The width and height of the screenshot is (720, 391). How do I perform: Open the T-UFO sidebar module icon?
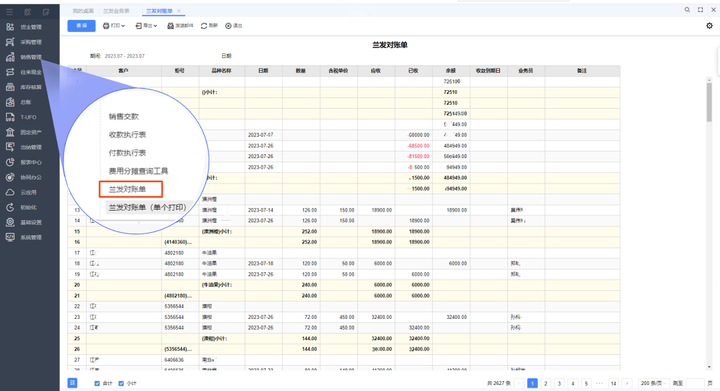point(10,117)
